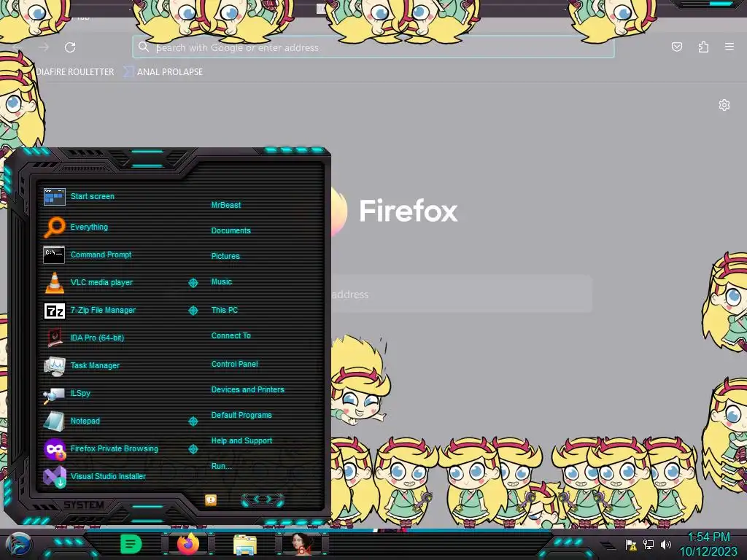Open Documents from the start menu
Image resolution: width=747 pixels, height=560 pixels.
tap(231, 230)
